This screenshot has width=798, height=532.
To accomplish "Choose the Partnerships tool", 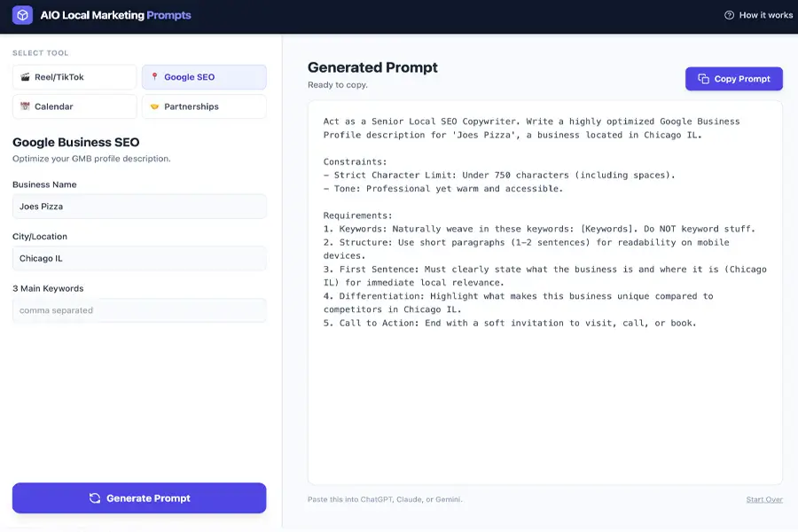I will (x=204, y=106).
